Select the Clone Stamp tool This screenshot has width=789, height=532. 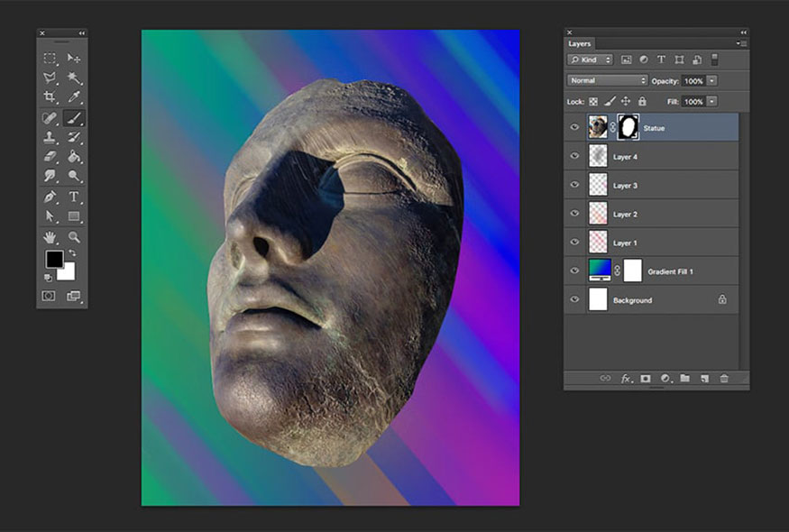tap(50, 137)
